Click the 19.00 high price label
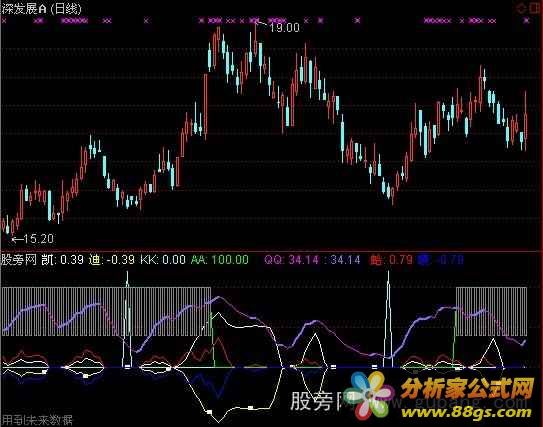Viewport: 543px width, 427px height. pyautogui.click(x=284, y=28)
